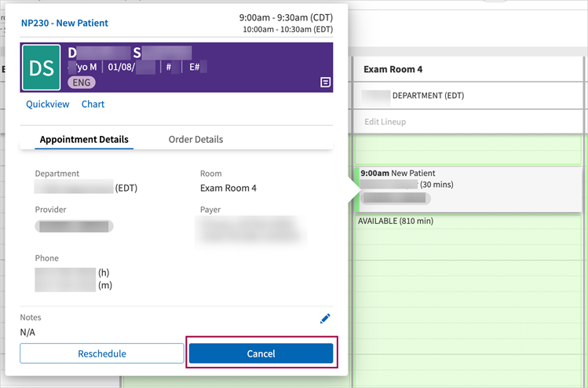Click the N/A notes text
Viewport: 588px width, 388px height.
pyautogui.click(x=27, y=332)
